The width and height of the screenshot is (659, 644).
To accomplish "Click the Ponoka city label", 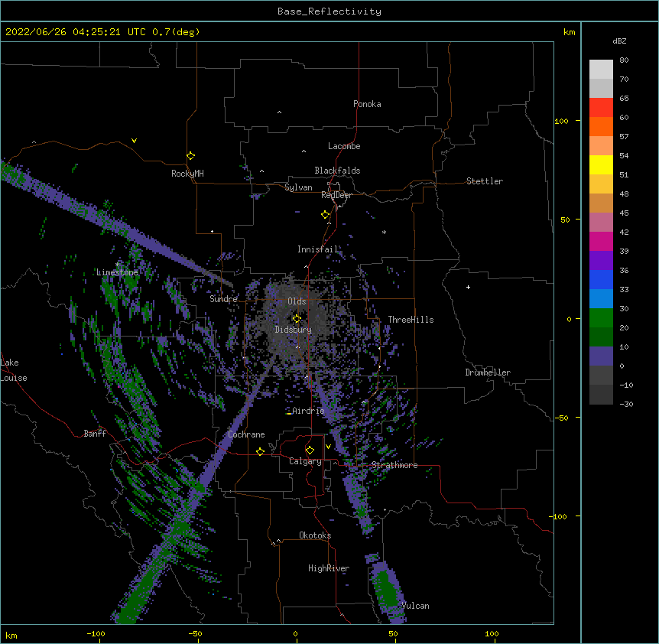I will pyautogui.click(x=367, y=104).
